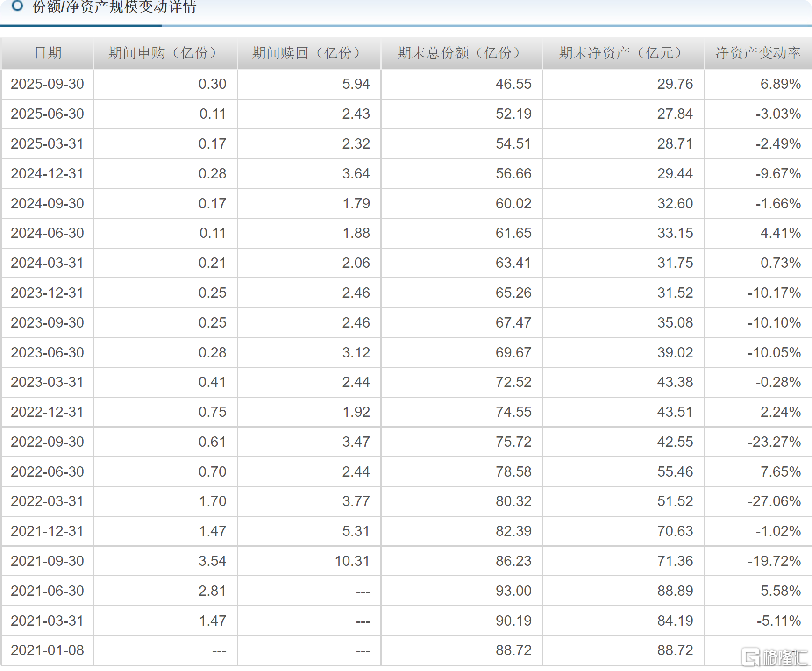Viewport: 812px width, 671px height.
Task: Sort by the 期末总份额（亿份）column header
Action: (460, 53)
